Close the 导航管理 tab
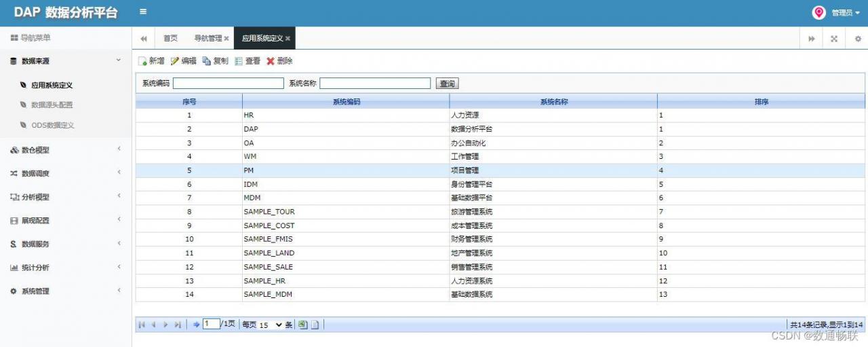This screenshot has height=347, width=868. (x=226, y=39)
